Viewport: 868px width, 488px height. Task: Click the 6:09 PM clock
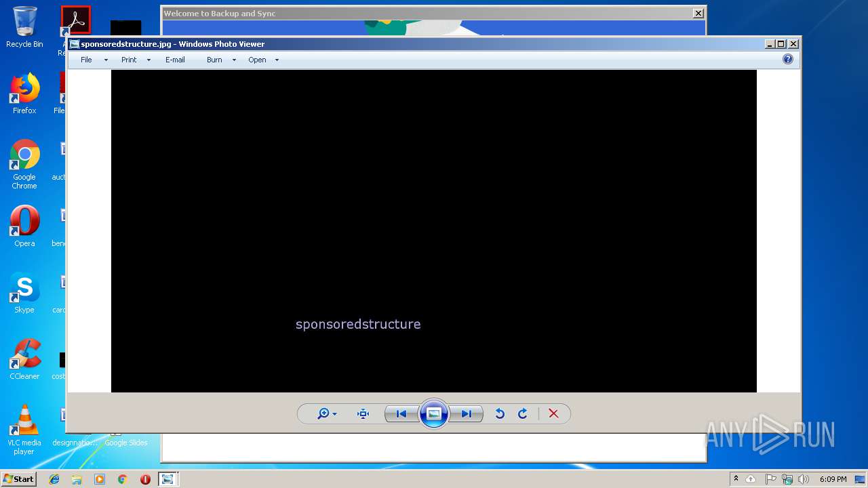tap(833, 479)
